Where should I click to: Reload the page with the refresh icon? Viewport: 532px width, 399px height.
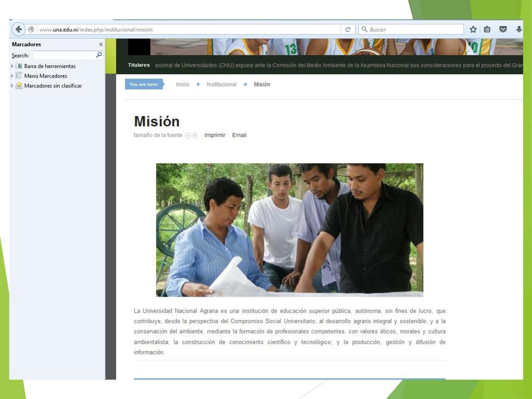click(x=348, y=30)
